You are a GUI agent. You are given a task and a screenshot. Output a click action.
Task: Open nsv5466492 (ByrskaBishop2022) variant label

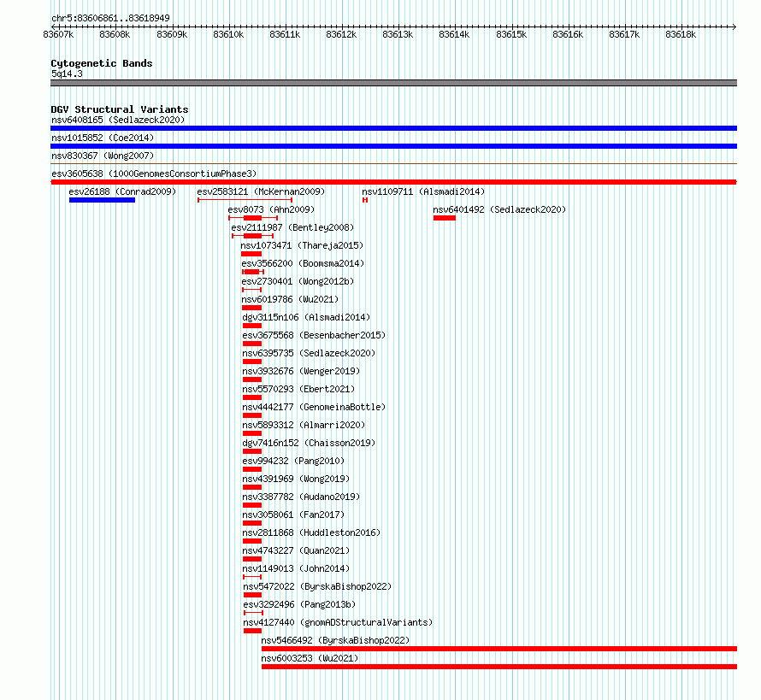(x=335, y=640)
